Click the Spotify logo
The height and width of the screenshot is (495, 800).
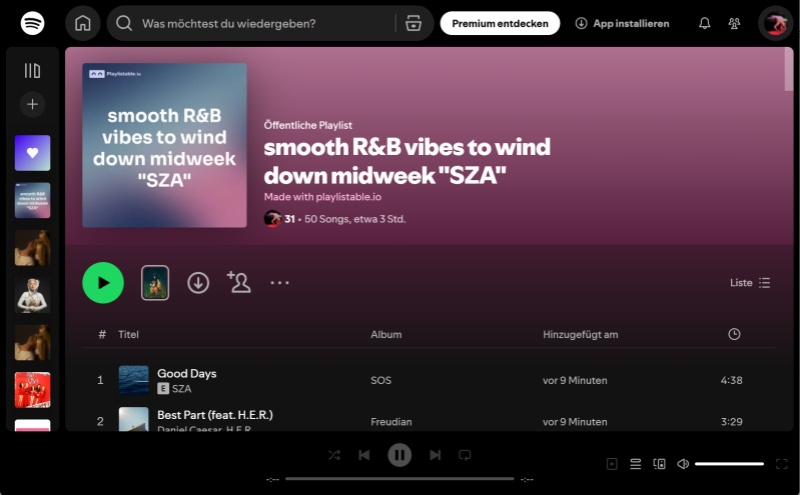[32, 23]
